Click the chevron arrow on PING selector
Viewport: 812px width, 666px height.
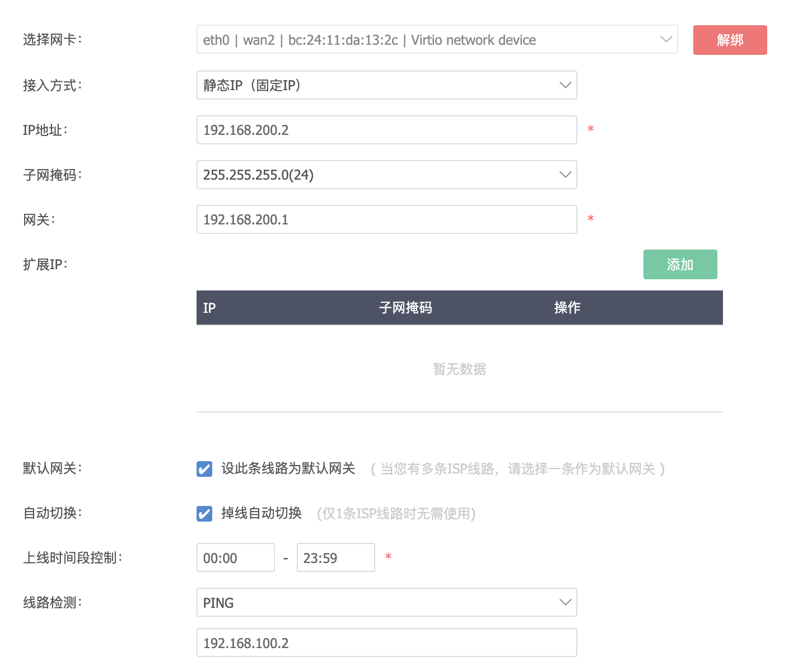coord(565,603)
